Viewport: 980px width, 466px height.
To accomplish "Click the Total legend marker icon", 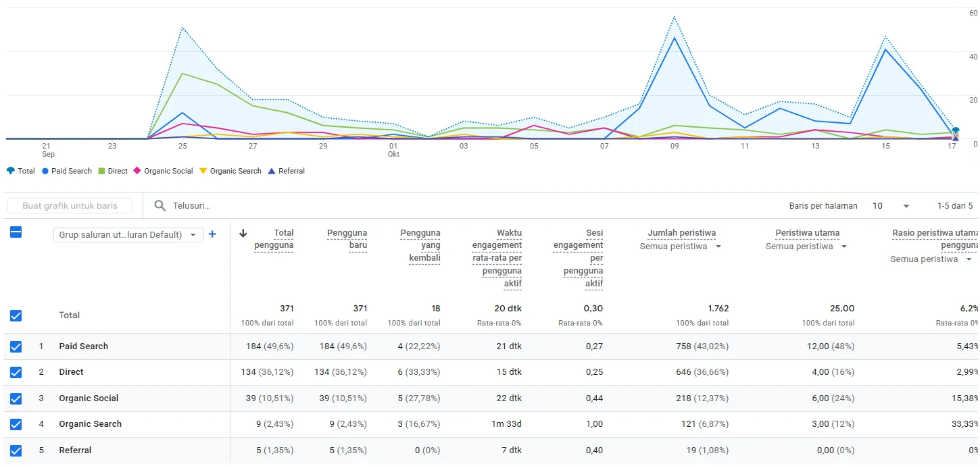I will tap(10, 171).
